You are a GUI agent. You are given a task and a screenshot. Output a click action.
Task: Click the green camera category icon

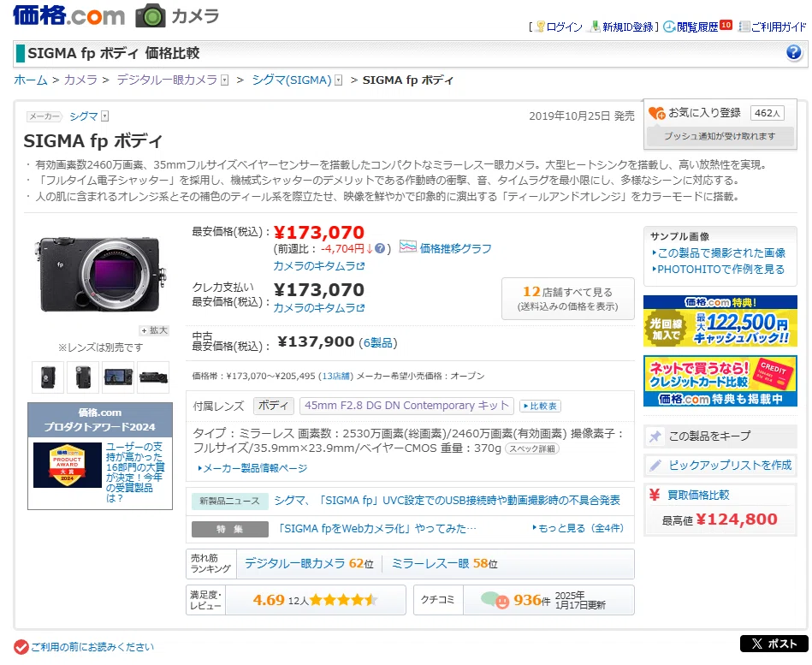151,15
